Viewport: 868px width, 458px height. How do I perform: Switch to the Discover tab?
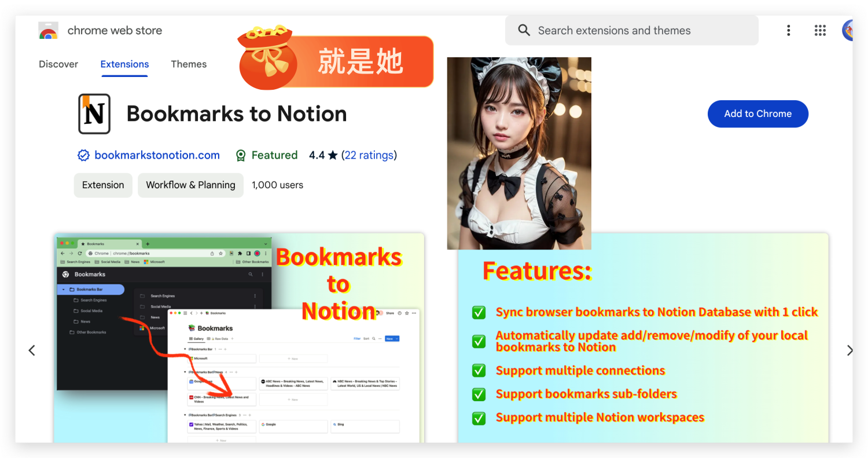point(58,64)
